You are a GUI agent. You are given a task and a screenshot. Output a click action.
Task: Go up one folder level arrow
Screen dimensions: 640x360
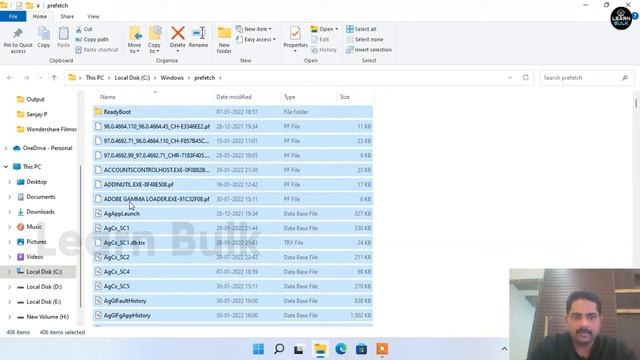click(x=54, y=78)
